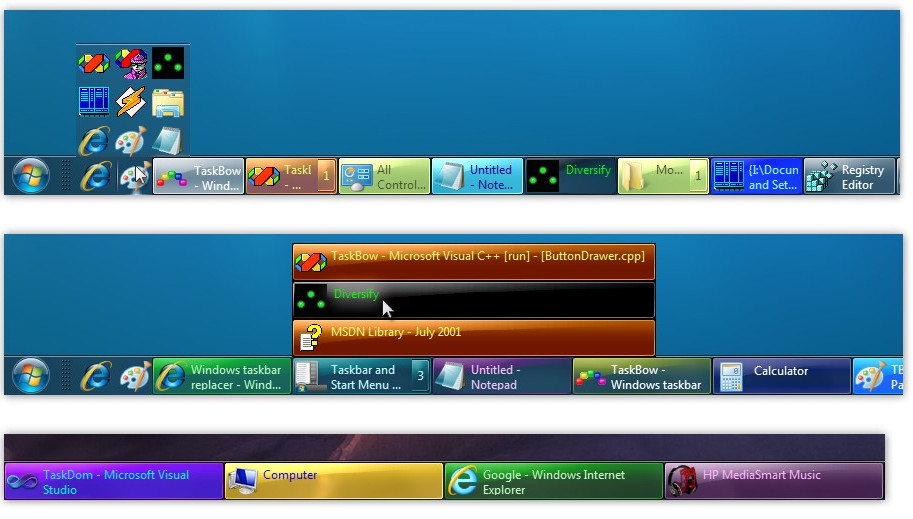This screenshot has height=519, width=913.
Task: Open HP MediaSmart Music taskbar button
Action: (x=774, y=481)
